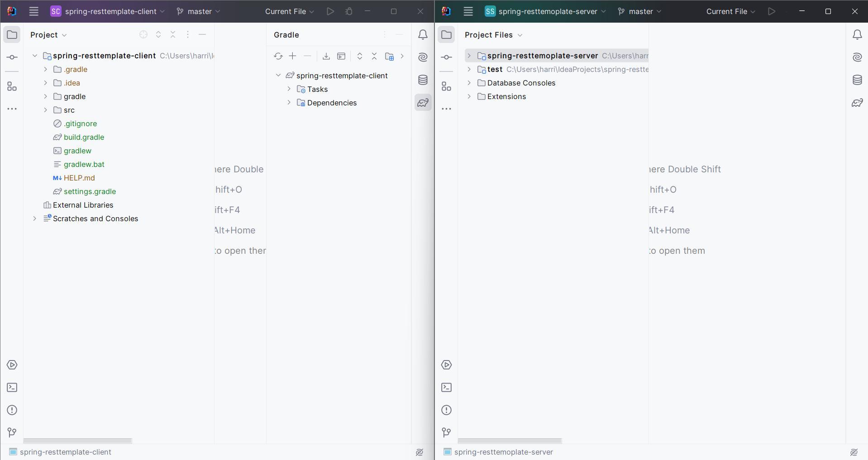Image resolution: width=868 pixels, height=460 pixels.
Task: Open Database tool window in client window
Action: 423,80
